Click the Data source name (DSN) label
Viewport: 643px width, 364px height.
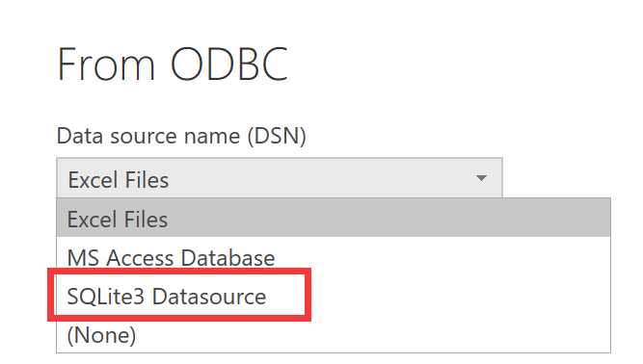[x=181, y=136]
